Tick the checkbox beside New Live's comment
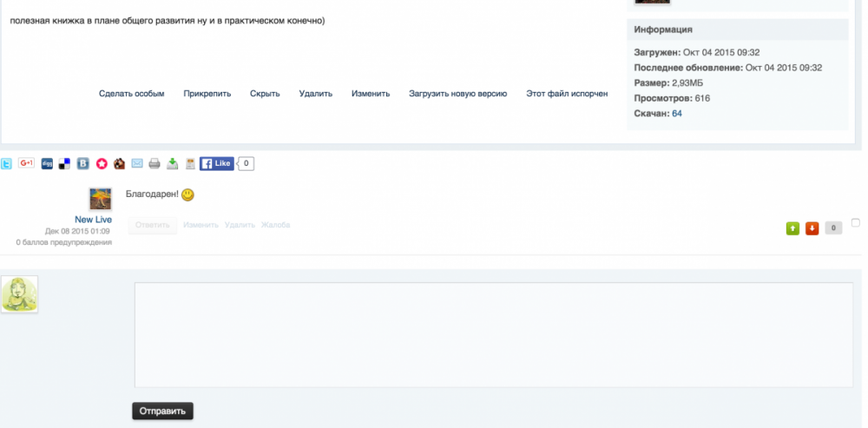868x428 pixels. click(855, 222)
